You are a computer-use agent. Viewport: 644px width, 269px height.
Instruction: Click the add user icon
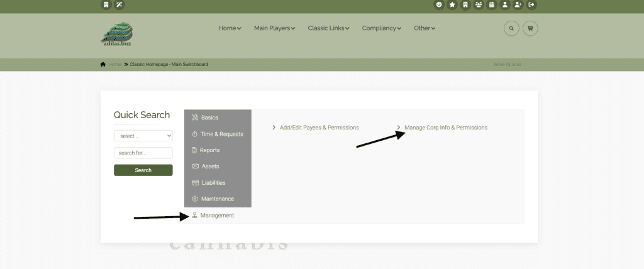[x=518, y=5]
